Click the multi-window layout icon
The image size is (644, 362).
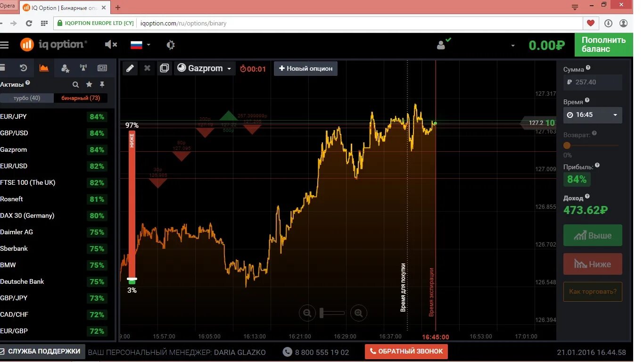point(164,68)
